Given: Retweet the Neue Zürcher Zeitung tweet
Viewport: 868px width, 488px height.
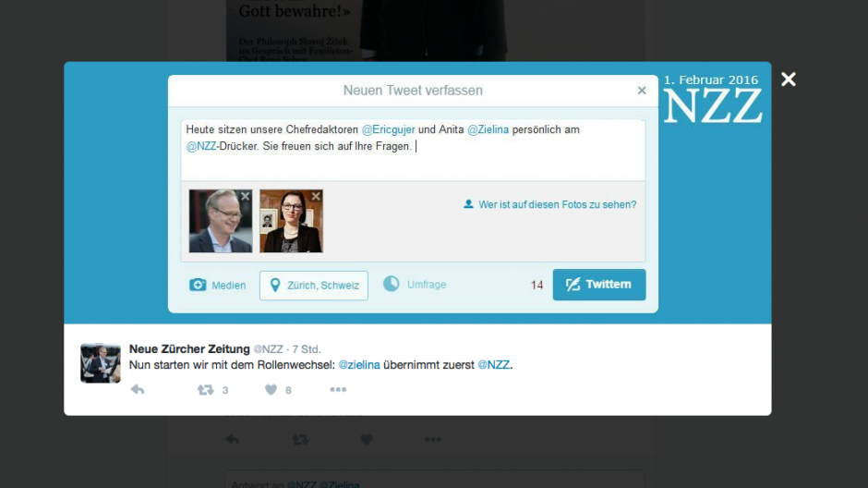Looking at the screenshot, I should pyautogui.click(x=205, y=390).
